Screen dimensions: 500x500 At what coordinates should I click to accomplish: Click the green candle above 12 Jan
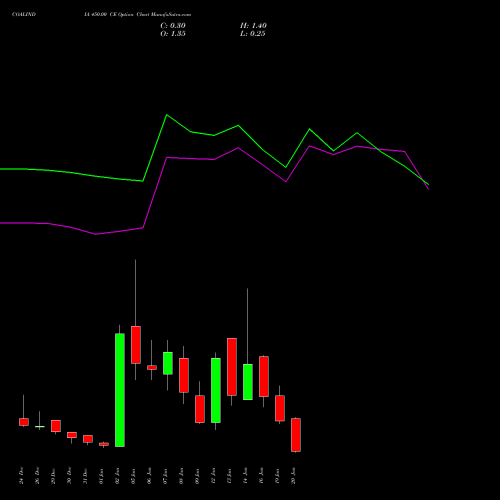click(216, 390)
